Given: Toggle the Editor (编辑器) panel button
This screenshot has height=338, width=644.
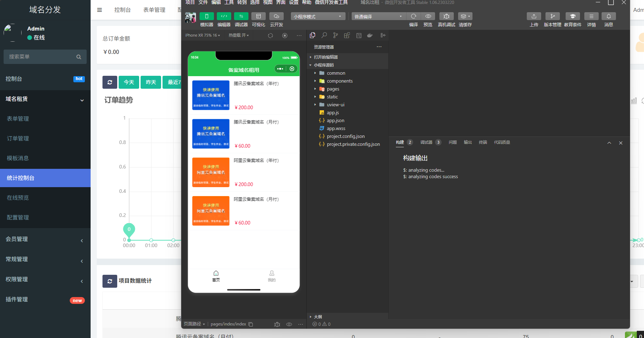Looking at the screenshot, I should (224, 17).
